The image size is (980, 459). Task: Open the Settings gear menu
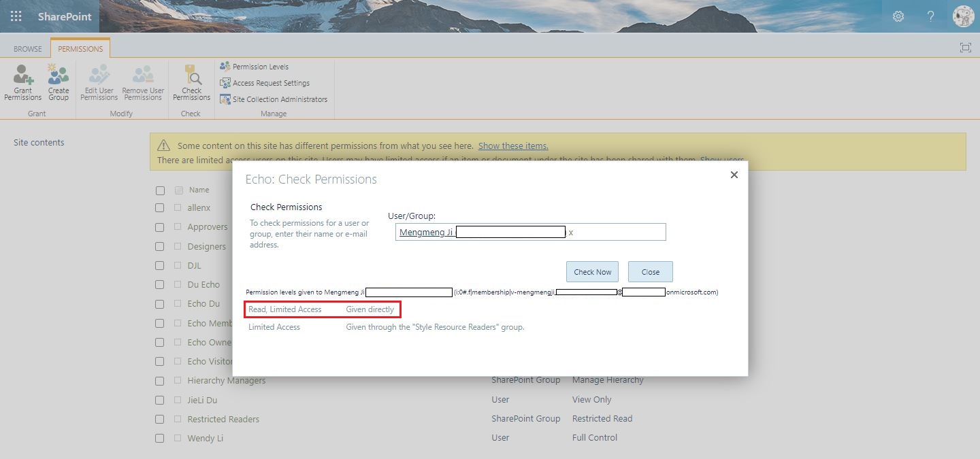point(898,16)
